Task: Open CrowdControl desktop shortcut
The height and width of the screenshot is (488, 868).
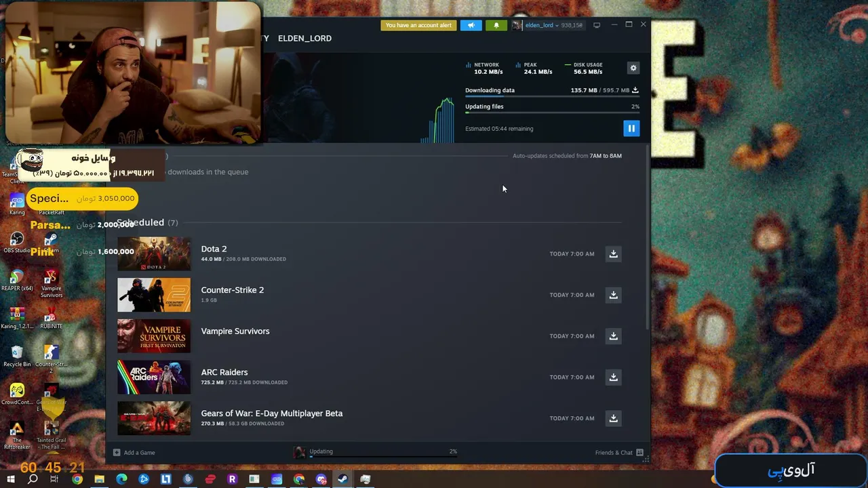Action: [x=17, y=394]
